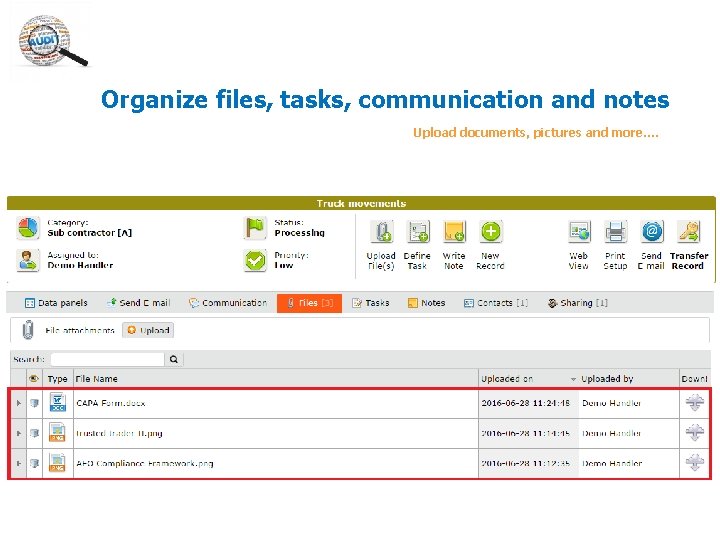
Task: Open the Sharing [1] tab
Action: pyautogui.click(x=578, y=303)
